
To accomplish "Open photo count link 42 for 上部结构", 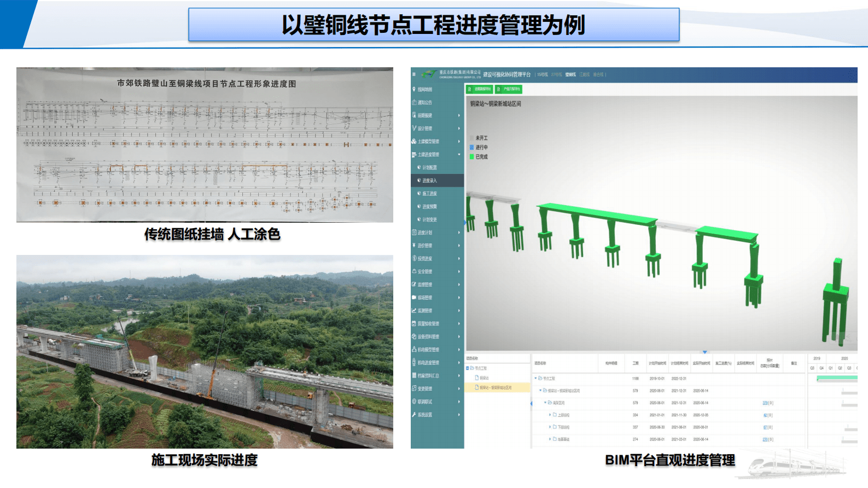I will [x=765, y=415].
